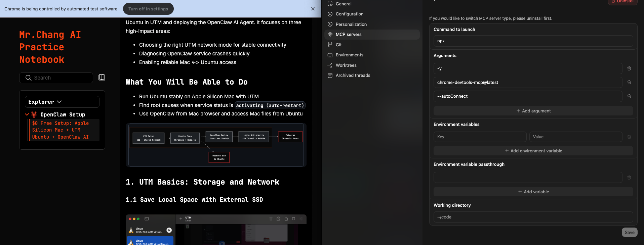
Task: Delete the -y argument with its trash icon
Action: [629, 68]
